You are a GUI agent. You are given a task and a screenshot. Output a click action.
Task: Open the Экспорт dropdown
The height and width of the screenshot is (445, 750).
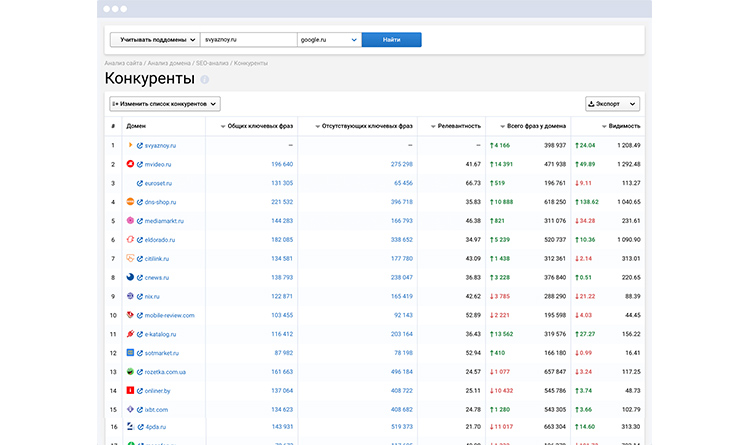click(x=612, y=104)
